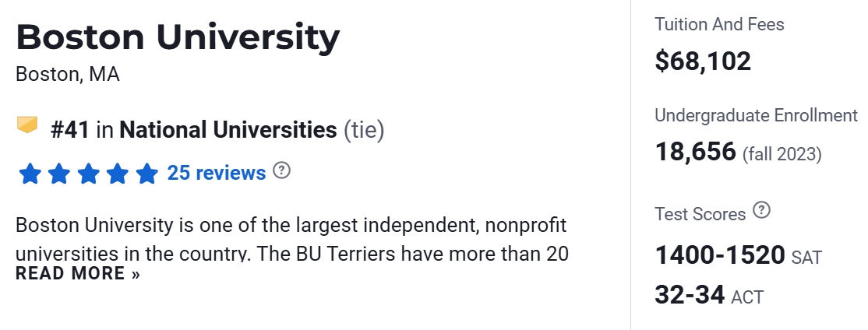This screenshot has width=868, height=330.
Task: Click the fifth blue rating star
Action: (x=146, y=173)
